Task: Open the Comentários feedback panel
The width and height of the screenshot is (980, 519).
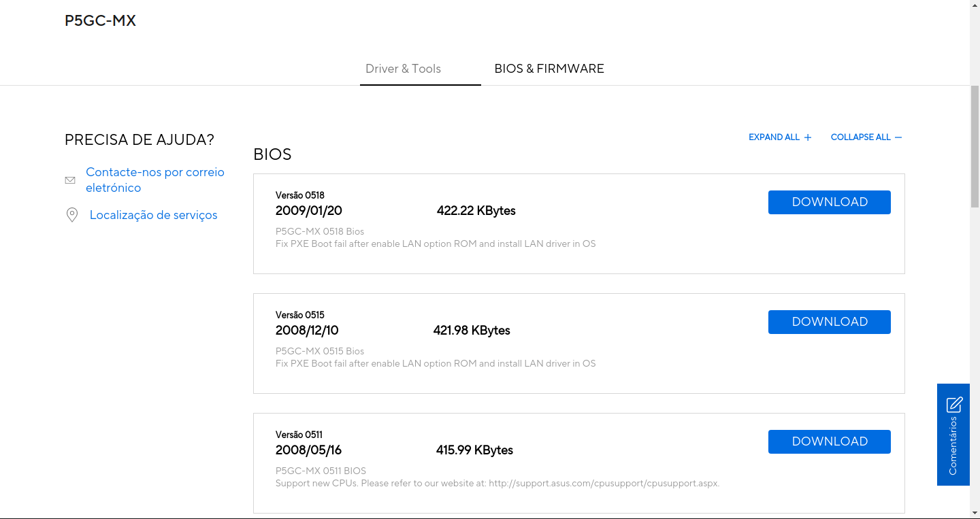Action: [x=953, y=435]
